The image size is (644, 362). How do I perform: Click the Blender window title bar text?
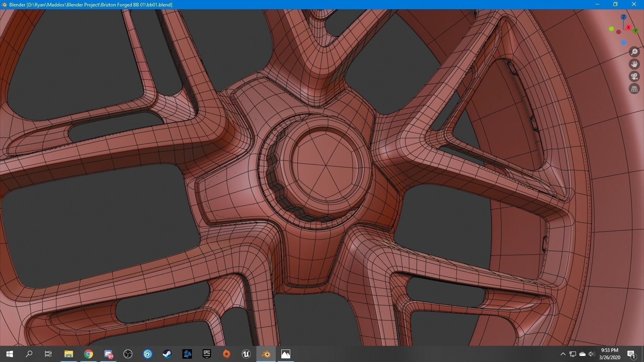pos(91,4)
